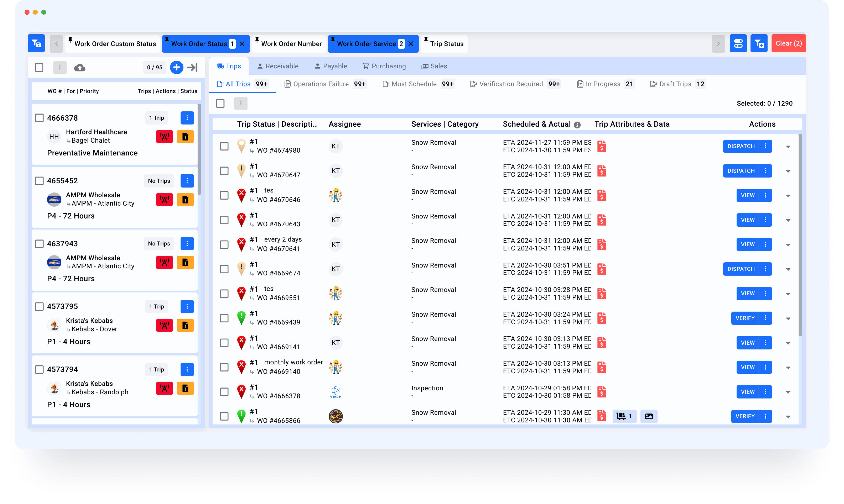
Task: Switch to the Payable tab
Action: [331, 66]
